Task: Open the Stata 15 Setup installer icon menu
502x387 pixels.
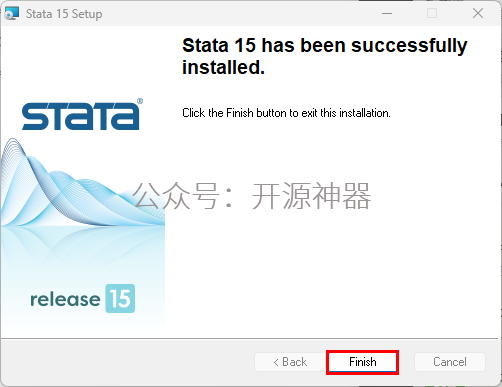Action: click(12, 13)
